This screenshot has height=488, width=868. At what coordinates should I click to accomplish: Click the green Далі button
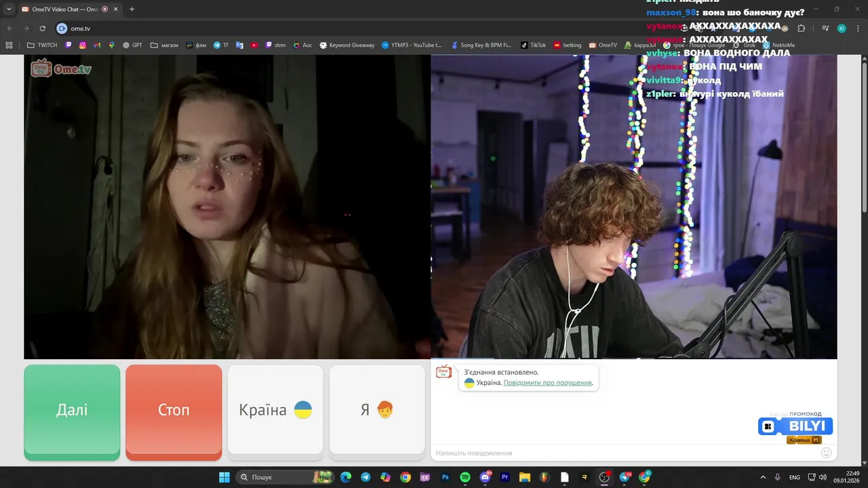pos(72,411)
